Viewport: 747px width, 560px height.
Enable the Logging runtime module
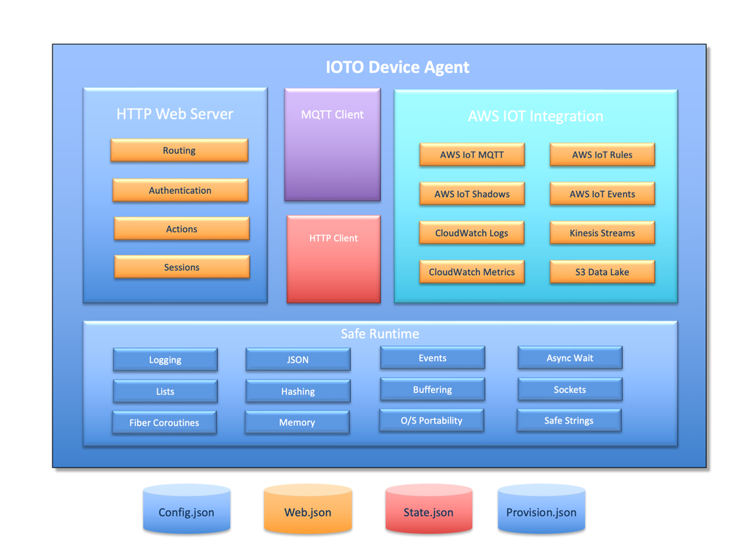[x=164, y=359]
